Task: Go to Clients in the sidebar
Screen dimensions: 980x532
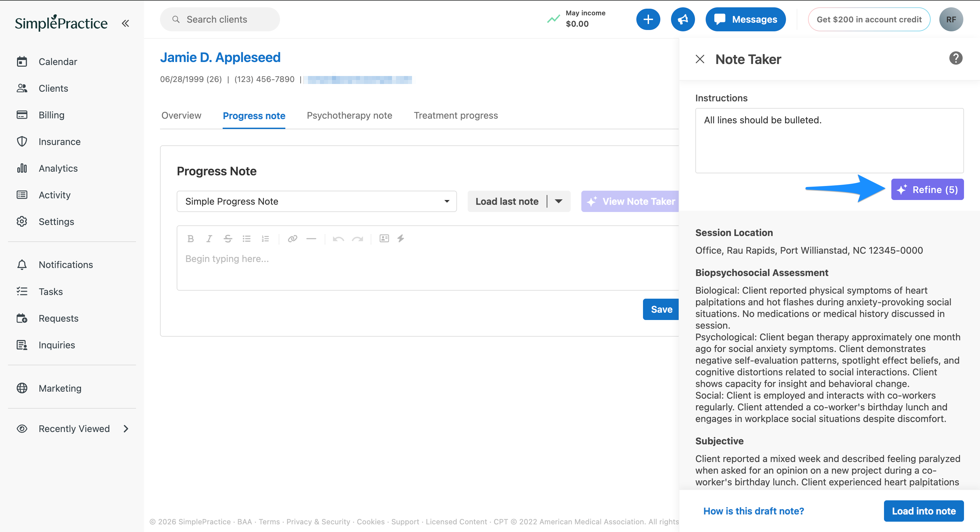Action: tap(53, 88)
